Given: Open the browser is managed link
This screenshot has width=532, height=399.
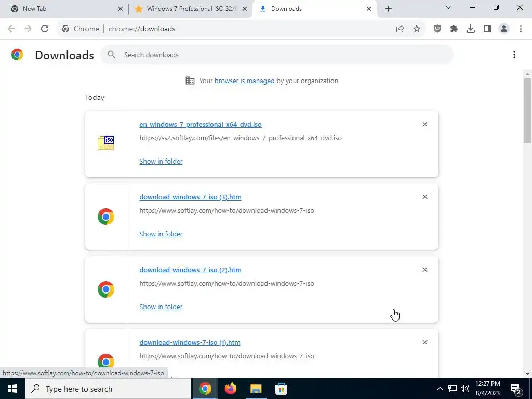Looking at the screenshot, I should (x=244, y=81).
